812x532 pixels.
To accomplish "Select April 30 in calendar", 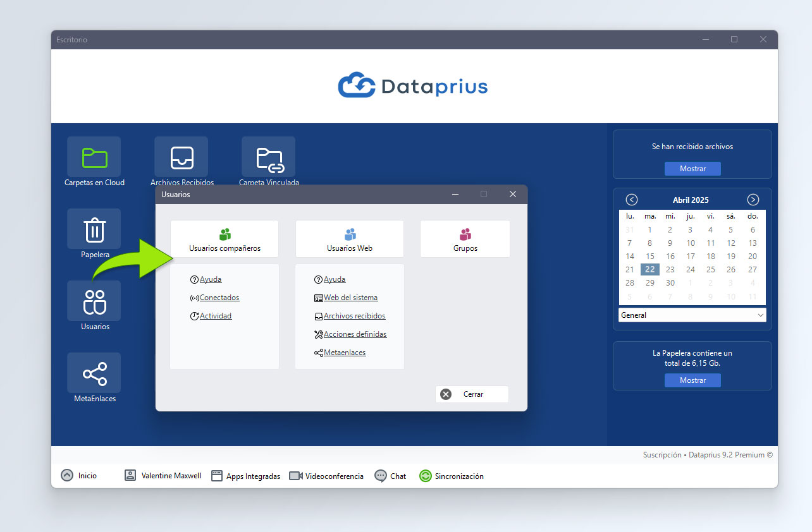I will tap(670, 283).
